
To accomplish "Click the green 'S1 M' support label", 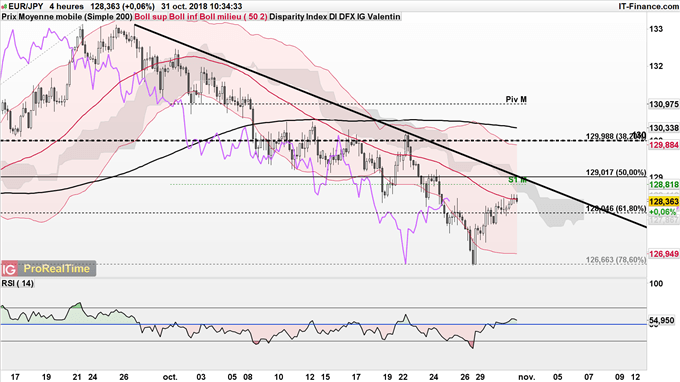I will pos(517,180).
